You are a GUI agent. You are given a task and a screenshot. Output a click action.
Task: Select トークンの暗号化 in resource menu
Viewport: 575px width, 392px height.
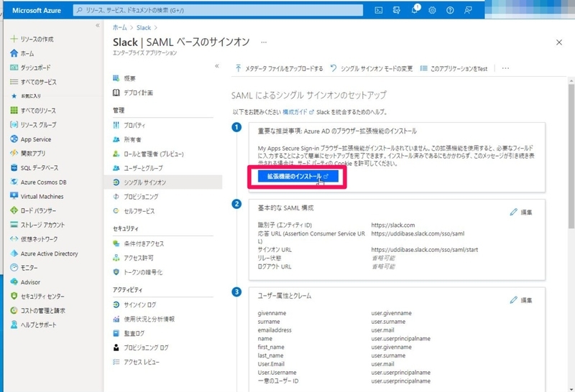coord(137,272)
